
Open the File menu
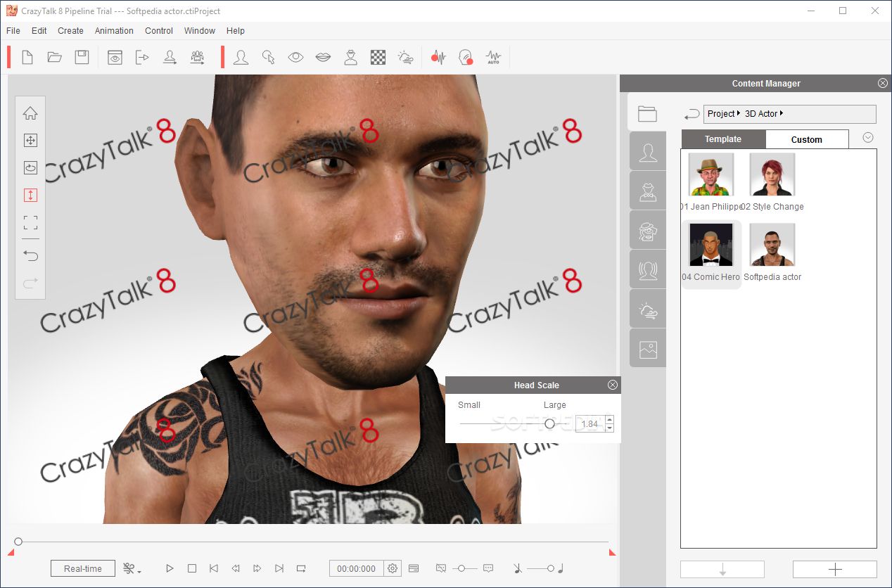[13, 31]
